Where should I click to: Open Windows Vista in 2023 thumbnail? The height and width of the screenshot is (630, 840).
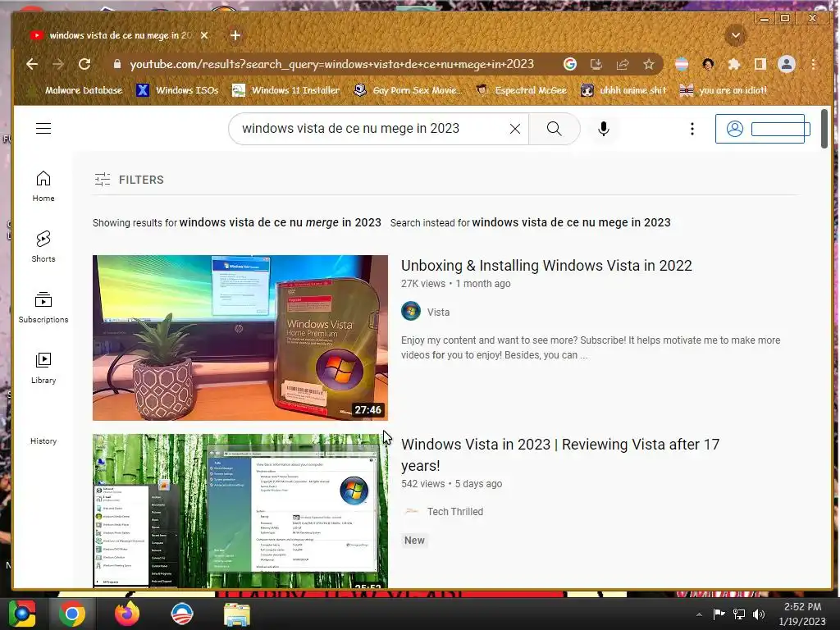click(x=240, y=510)
